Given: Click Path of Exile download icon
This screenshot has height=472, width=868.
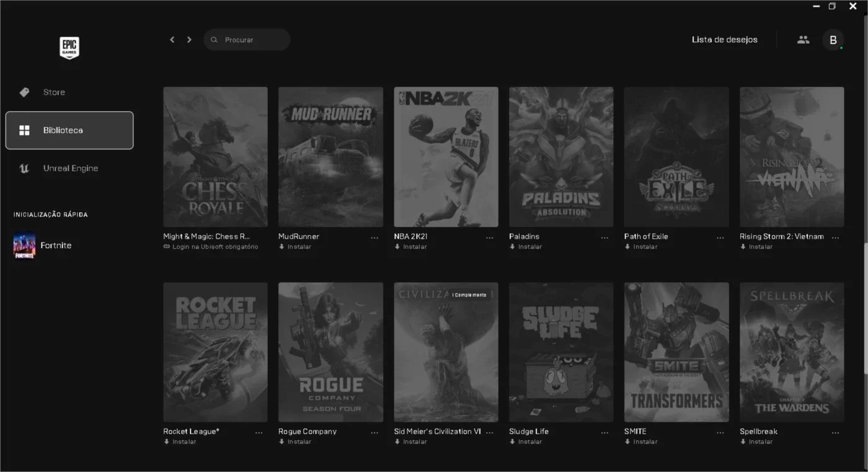Looking at the screenshot, I should (627, 247).
